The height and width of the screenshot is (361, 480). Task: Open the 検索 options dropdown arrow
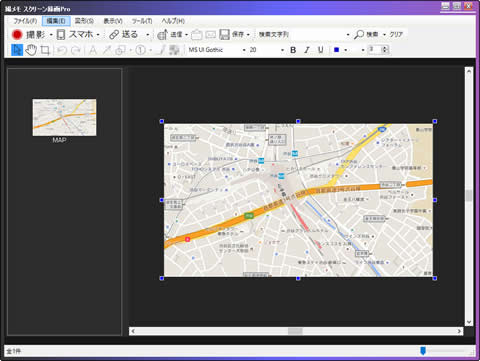click(384, 35)
